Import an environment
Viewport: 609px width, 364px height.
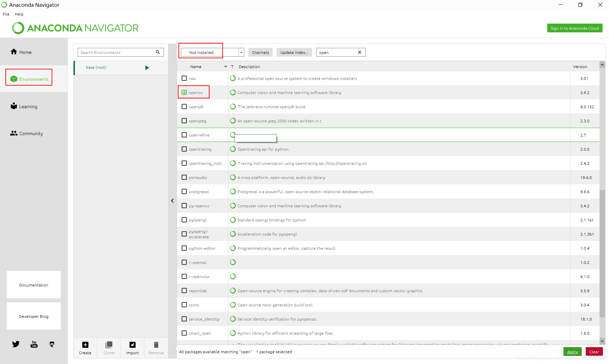pyautogui.click(x=132, y=348)
